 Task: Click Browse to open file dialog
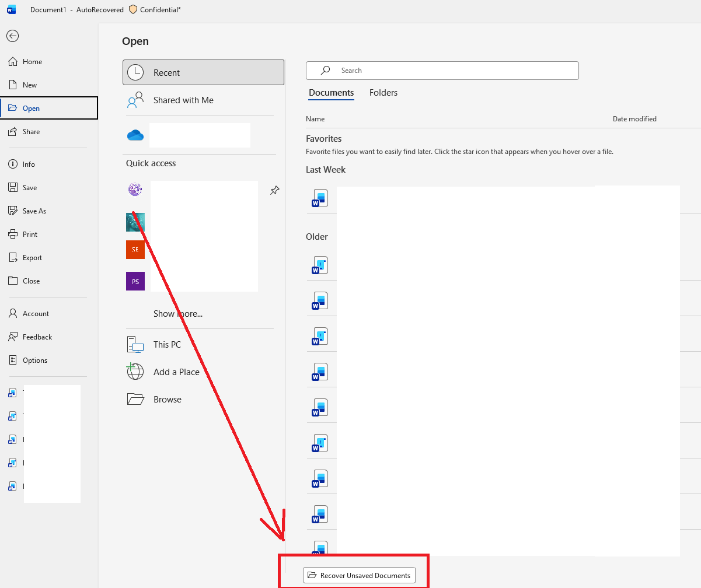tap(204, 400)
